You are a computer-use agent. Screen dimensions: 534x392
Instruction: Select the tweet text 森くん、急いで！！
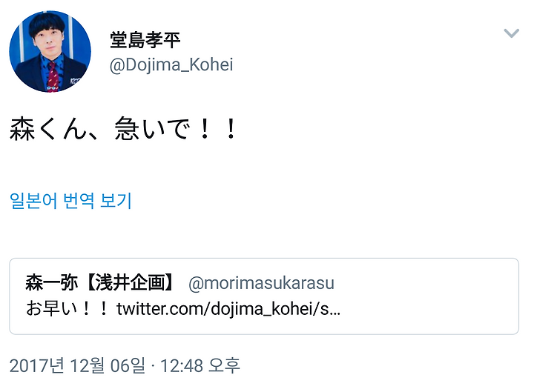(x=123, y=129)
